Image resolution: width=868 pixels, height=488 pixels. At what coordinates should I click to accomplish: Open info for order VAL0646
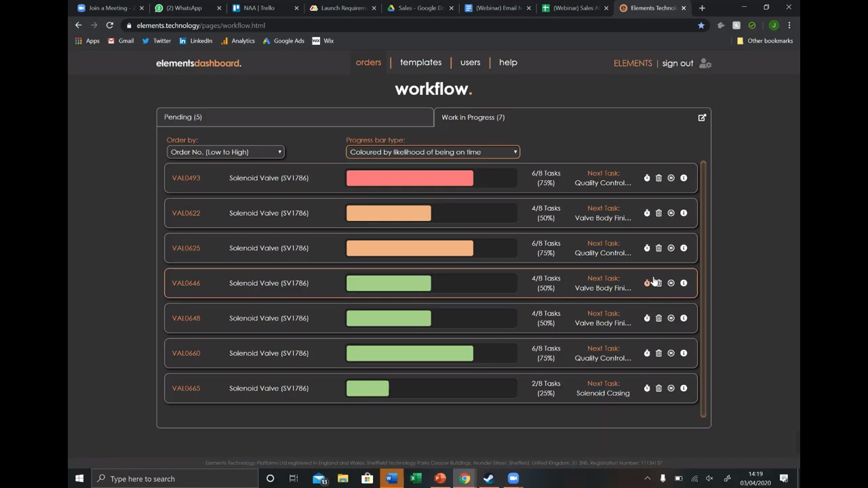coord(684,283)
